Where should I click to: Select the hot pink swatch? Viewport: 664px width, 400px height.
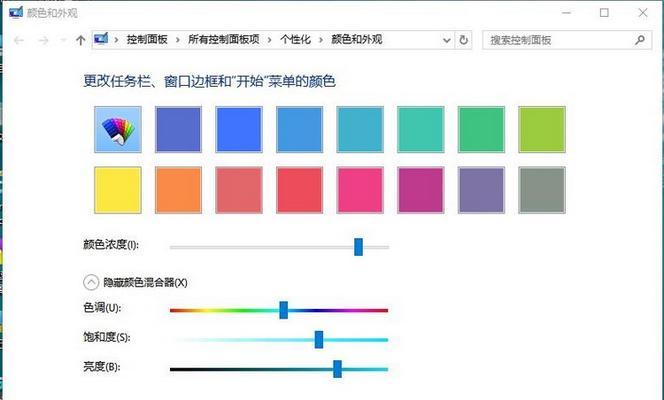(360, 190)
